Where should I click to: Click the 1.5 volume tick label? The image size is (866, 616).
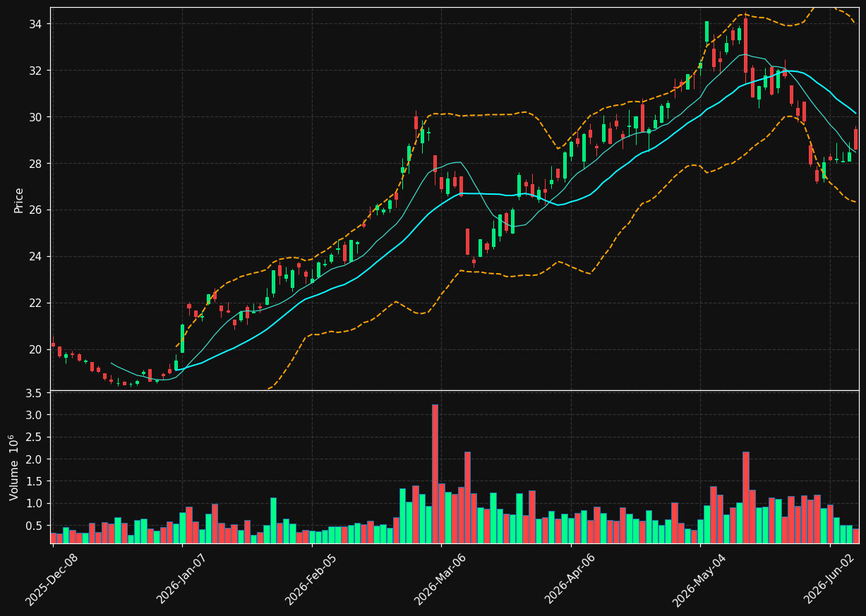(34, 481)
